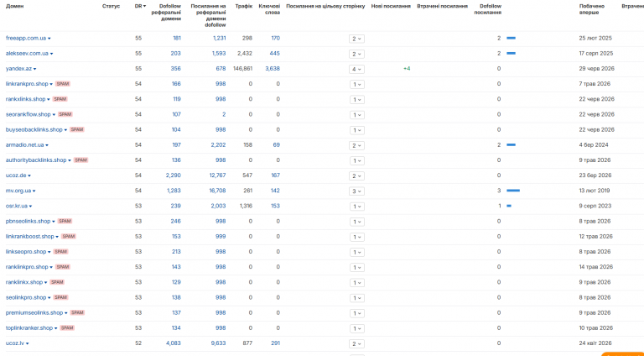
Task: Click the SPAM tag on seolinkpro.shop
Action: point(60,297)
